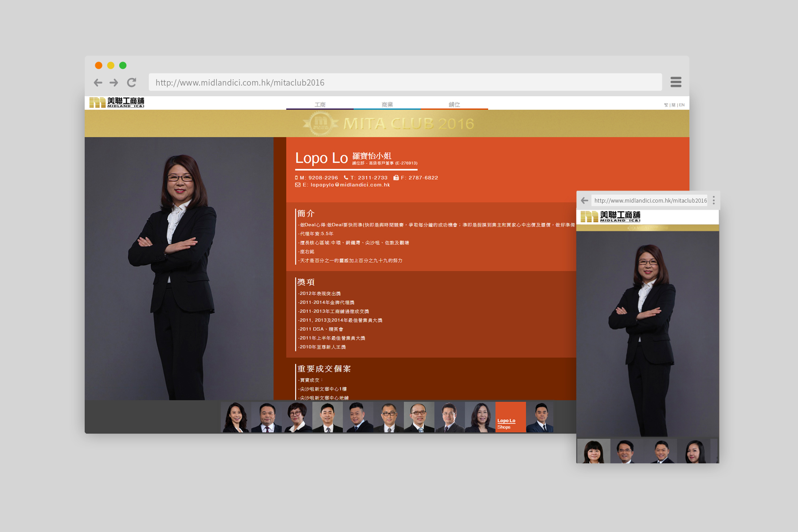Go back in the desktop browser
Viewport: 798px width, 532px height.
pyautogui.click(x=98, y=82)
